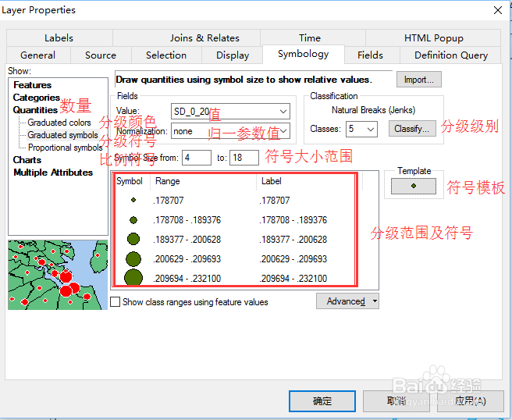Click the Template symbol button
The image size is (512, 420).
point(414,186)
